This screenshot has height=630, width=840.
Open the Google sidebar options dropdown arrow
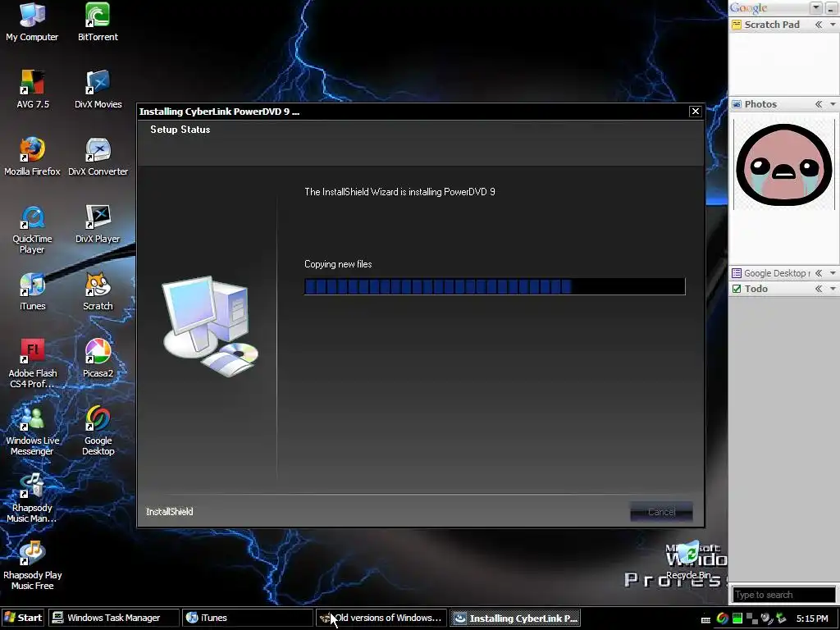click(816, 7)
